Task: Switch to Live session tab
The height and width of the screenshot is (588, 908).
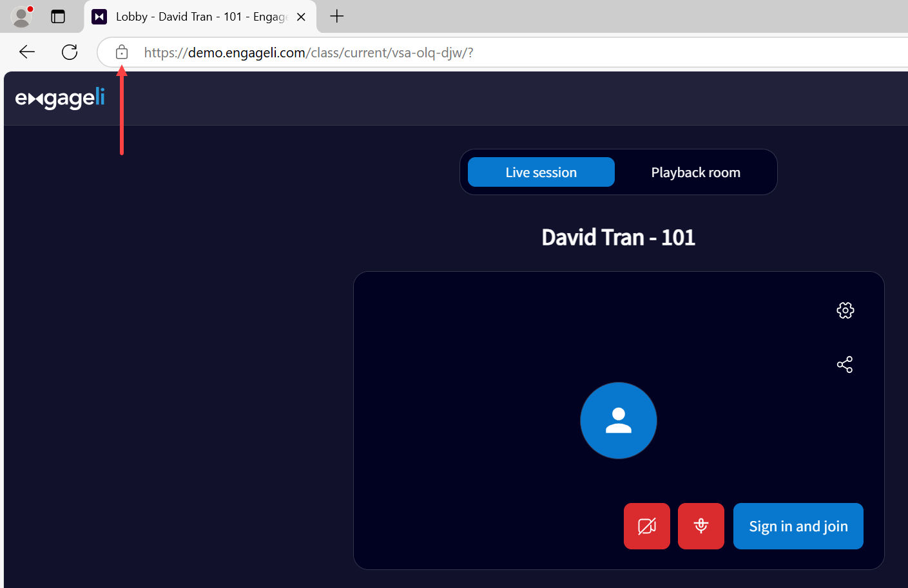Action: (x=541, y=172)
